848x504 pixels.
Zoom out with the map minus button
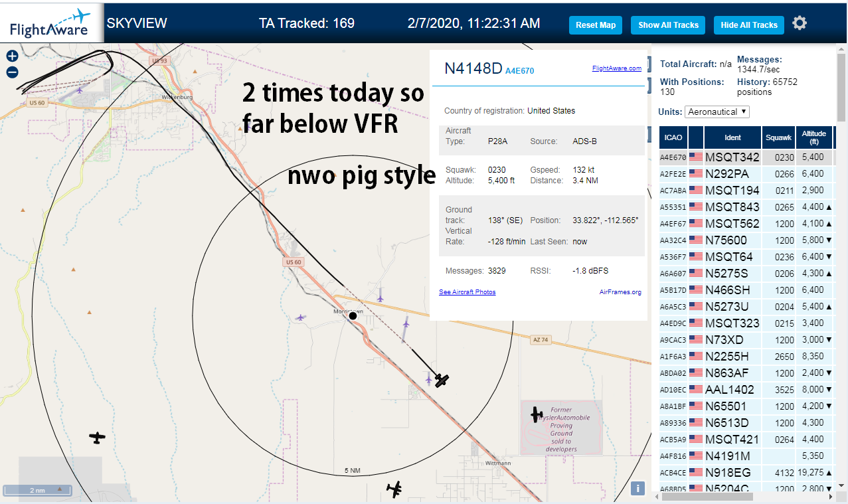[12, 72]
